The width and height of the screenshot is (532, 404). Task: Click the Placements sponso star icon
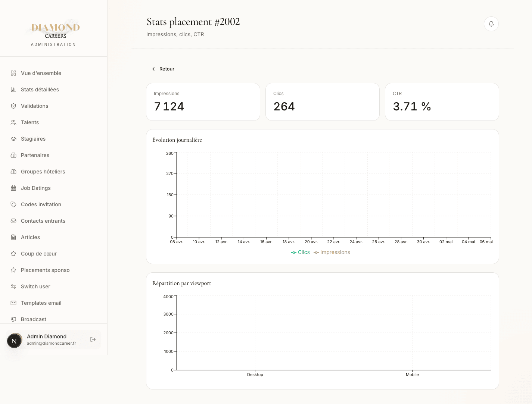(13, 270)
